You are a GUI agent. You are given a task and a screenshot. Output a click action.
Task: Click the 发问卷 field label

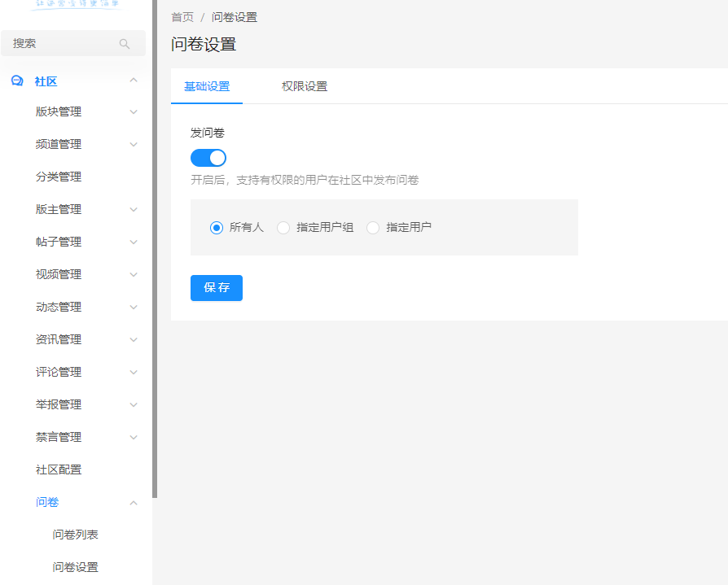208,133
